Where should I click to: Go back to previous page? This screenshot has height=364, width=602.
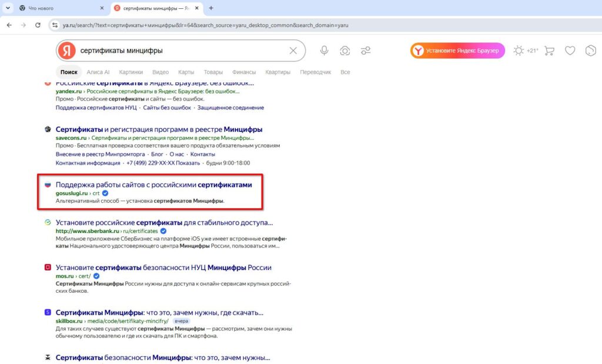pos(9,25)
